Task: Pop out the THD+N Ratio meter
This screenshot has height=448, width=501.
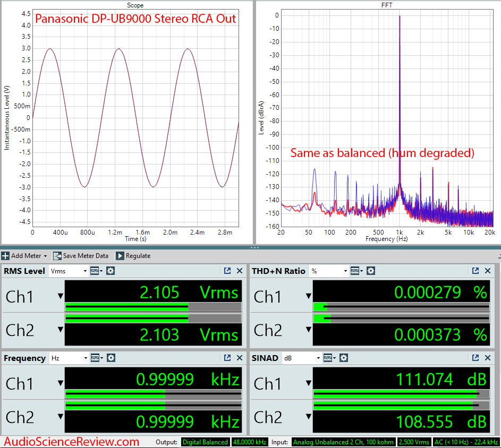Action: pyautogui.click(x=475, y=271)
